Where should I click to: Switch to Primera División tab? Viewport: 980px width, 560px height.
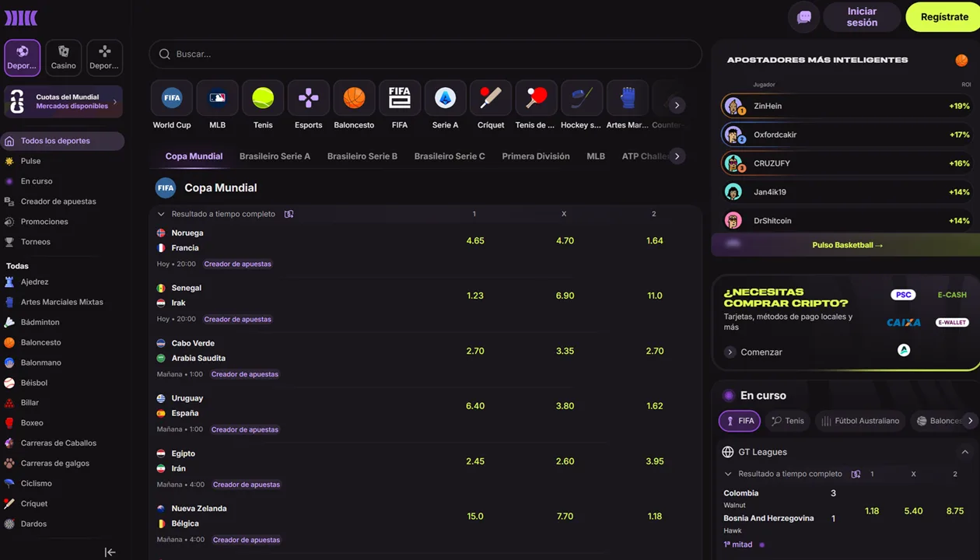click(x=536, y=156)
